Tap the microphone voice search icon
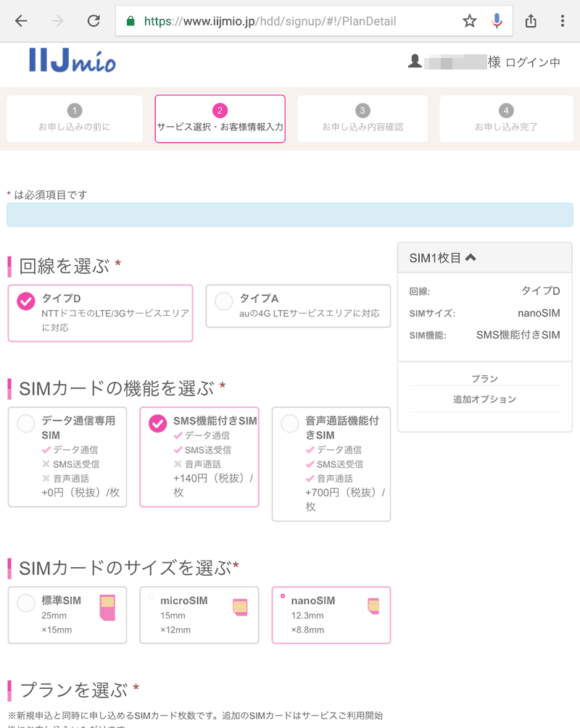 pyautogui.click(x=497, y=21)
